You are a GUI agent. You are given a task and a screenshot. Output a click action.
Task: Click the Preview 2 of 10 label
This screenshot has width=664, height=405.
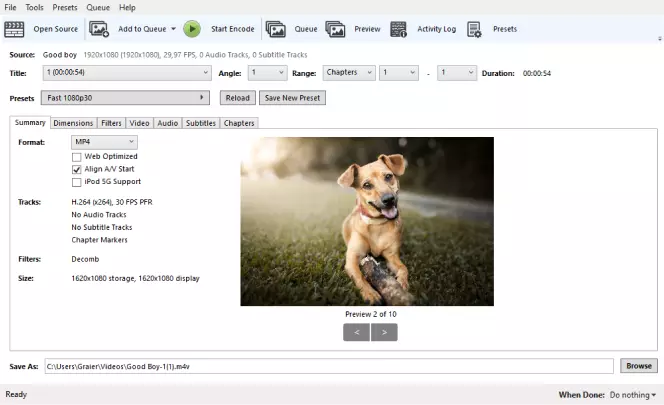(x=371, y=314)
